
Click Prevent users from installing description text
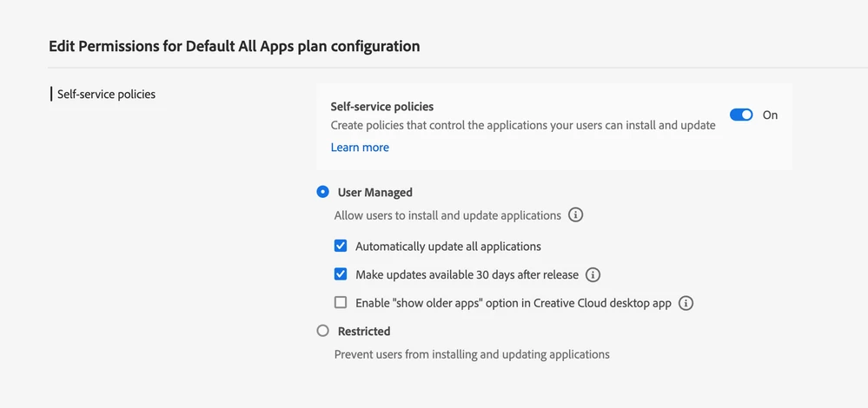pos(472,354)
